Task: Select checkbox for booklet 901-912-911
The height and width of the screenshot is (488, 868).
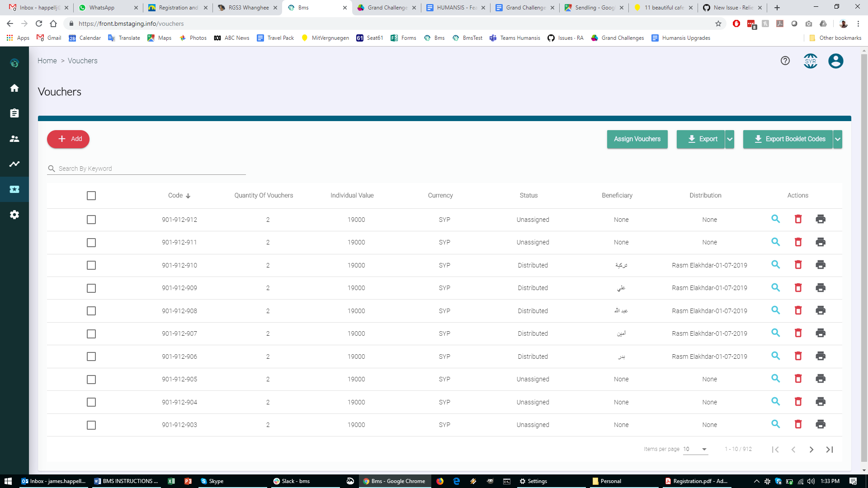Action: coord(91,243)
